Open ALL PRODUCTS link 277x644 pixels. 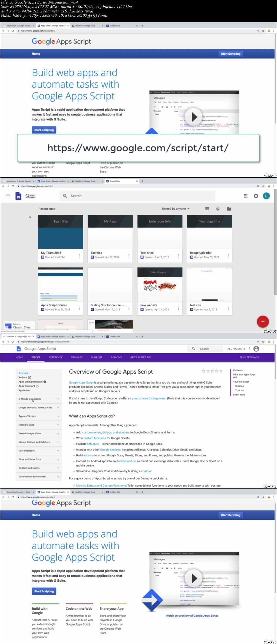point(236,349)
